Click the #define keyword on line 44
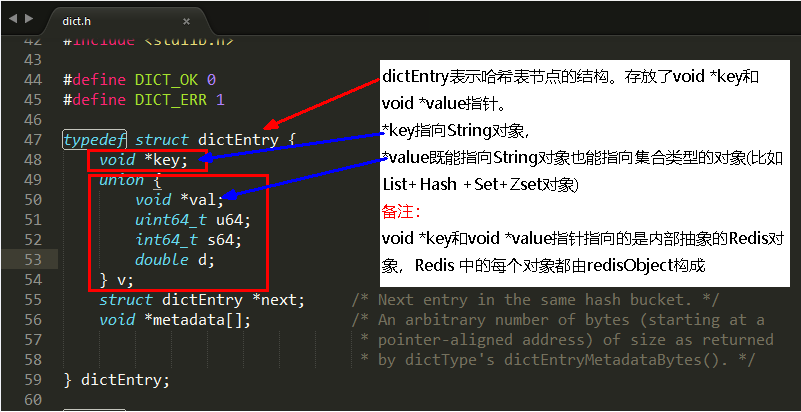This screenshot has width=801, height=412. click(x=95, y=80)
